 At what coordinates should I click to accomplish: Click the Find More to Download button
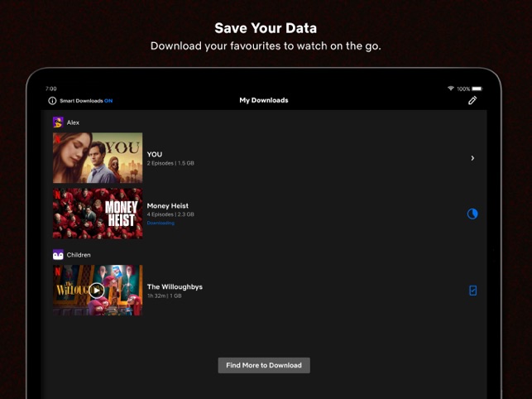coord(264,365)
